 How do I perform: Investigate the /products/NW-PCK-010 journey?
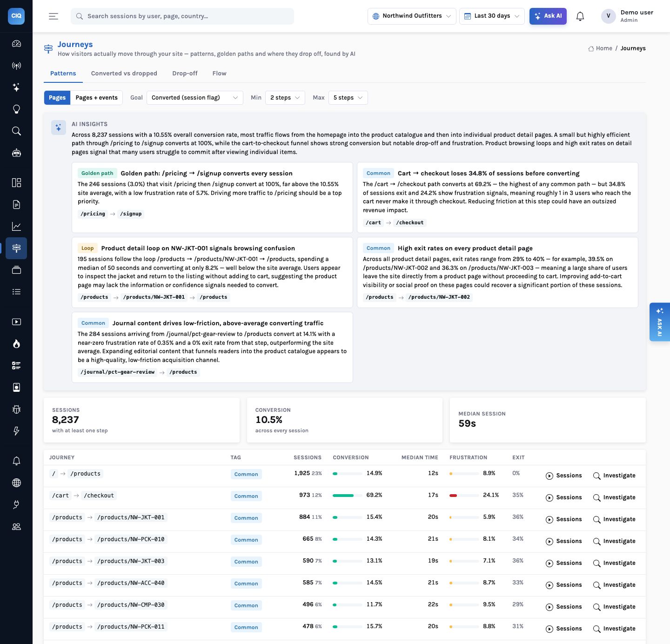[x=614, y=541]
